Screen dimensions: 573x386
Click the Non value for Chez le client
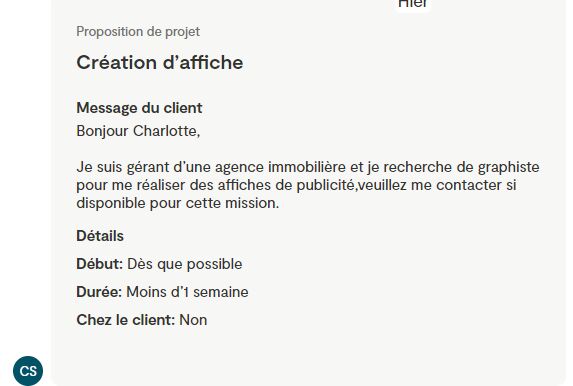point(193,320)
